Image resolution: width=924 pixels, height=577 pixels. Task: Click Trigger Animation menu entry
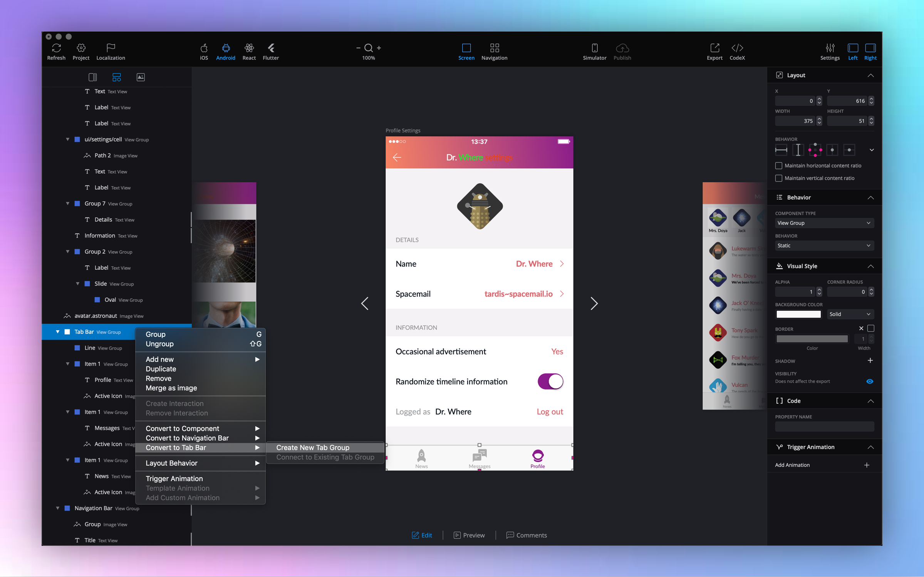click(200, 478)
